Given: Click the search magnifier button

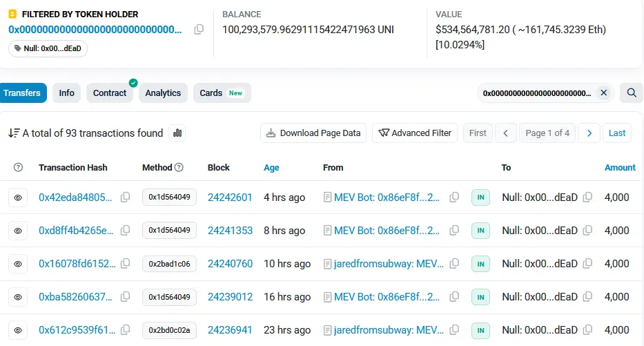Looking at the screenshot, I should tap(632, 93).
